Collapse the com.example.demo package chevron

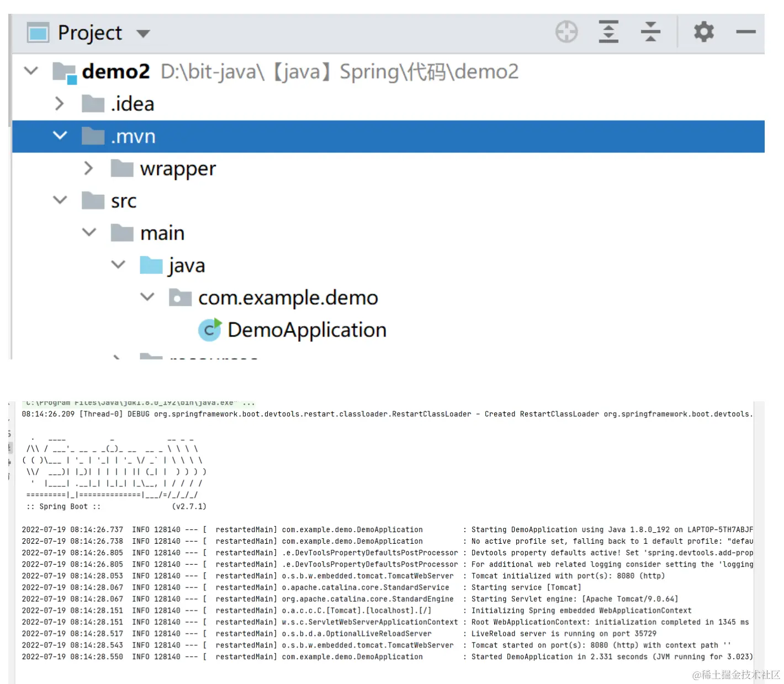[x=147, y=296]
